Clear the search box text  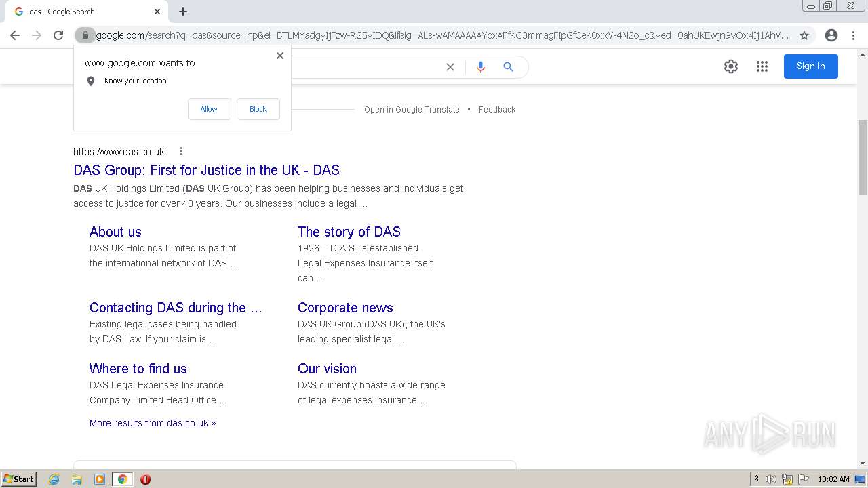[x=450, y=67]
